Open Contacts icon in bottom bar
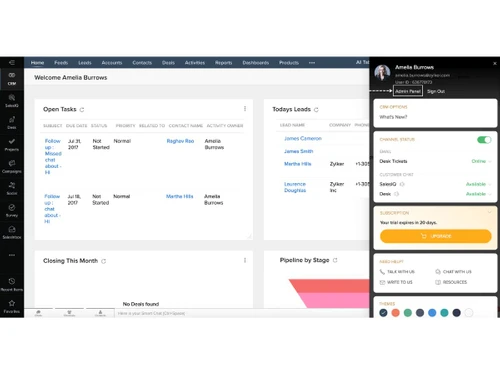 tap(100, 313)
